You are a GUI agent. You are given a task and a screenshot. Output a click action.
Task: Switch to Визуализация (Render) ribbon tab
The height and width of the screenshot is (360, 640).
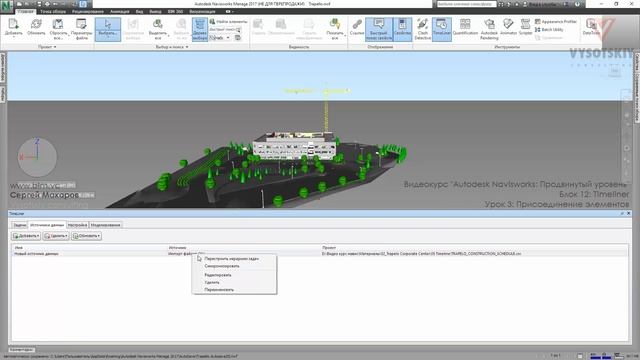(202, 11)
